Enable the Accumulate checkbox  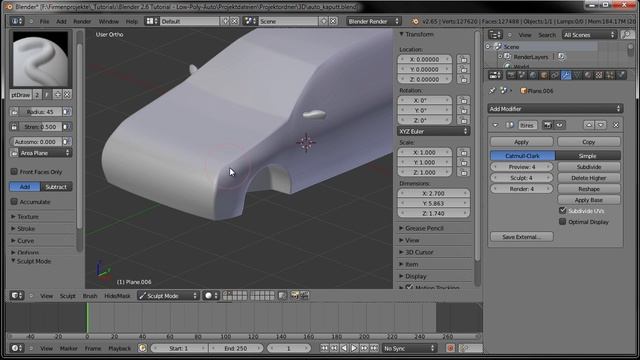pyautogui.click(x=14, y=202)
